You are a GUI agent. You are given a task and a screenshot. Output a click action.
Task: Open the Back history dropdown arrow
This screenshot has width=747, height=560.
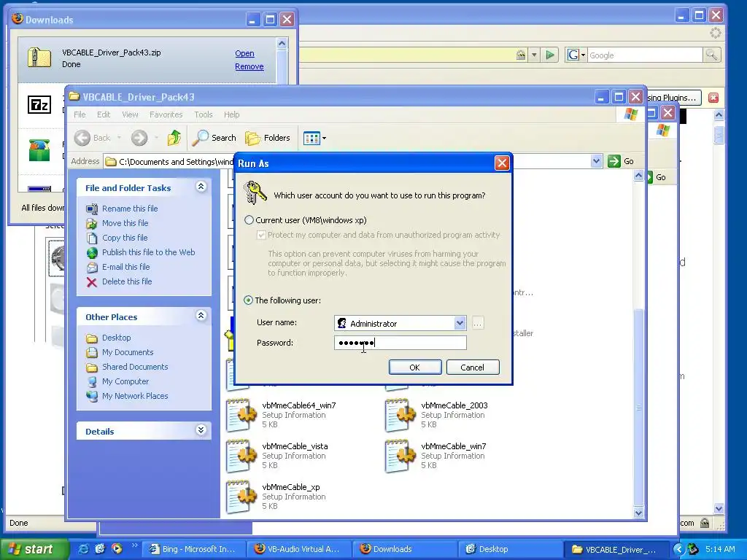click(x=119, y=138)
